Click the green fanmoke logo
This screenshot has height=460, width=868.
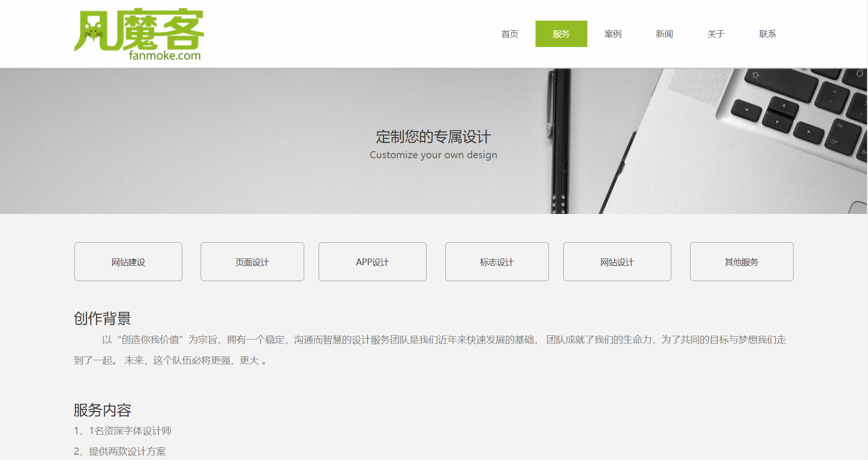[139, 35]
